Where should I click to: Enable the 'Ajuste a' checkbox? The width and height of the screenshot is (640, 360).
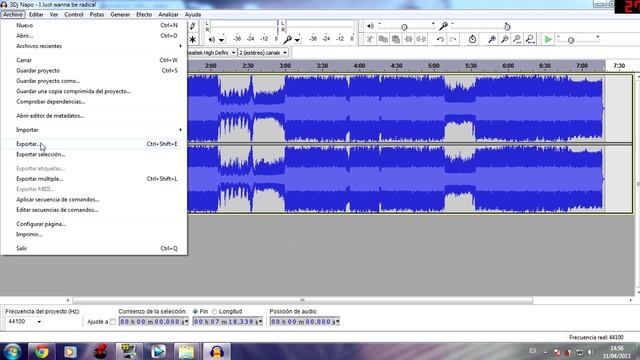tap(113, 322)
